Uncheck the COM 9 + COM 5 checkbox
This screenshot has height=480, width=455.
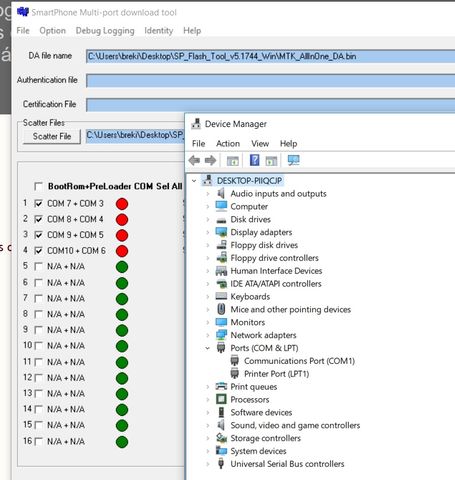pos(38,235)
